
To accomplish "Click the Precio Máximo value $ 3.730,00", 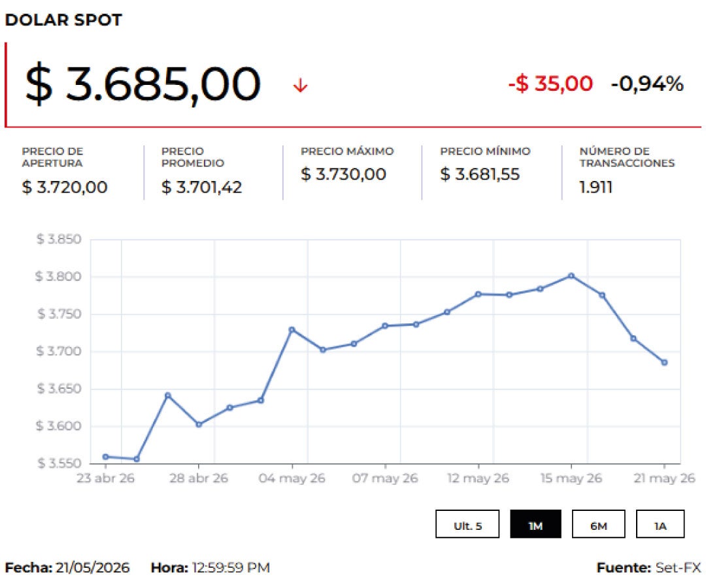I will tap(343, 174).
